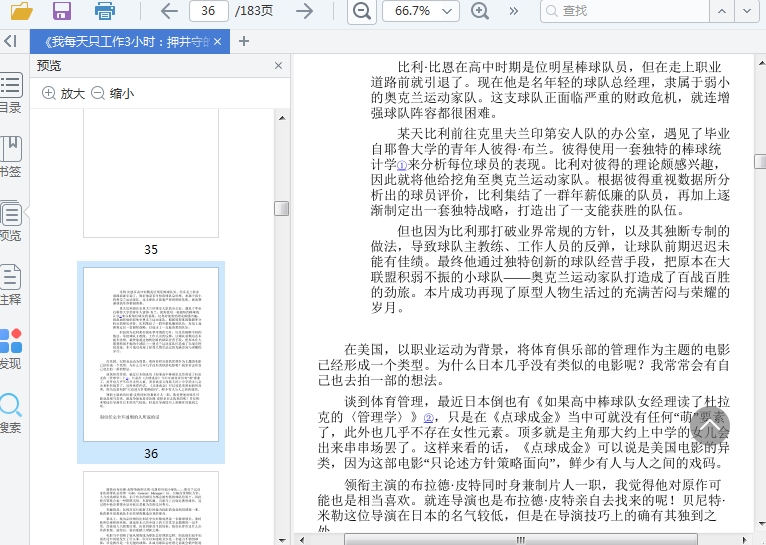Screen dimensions: 766x545
Task: Open the 目录 table of contents panel
Action: [10, 93]
